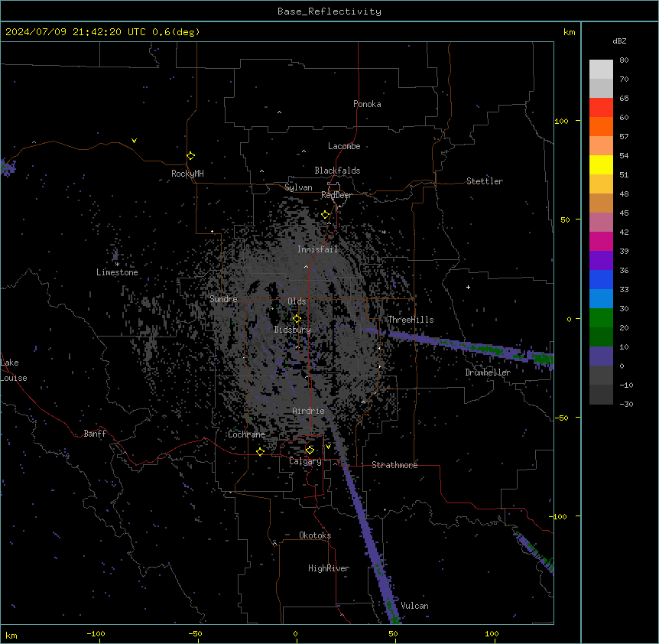
Task: Select the lightest gray 80–70 dBZ swatch
Action: click(601, 70)
